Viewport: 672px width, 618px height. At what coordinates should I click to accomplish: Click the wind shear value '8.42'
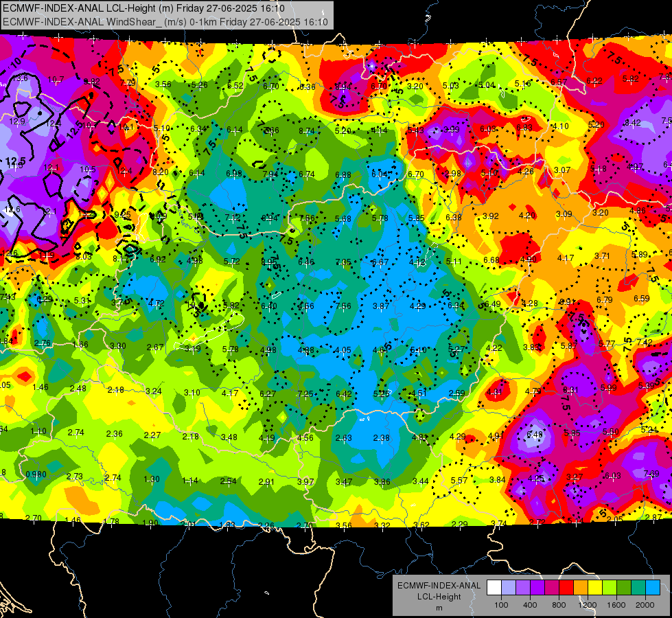point(633,123)
